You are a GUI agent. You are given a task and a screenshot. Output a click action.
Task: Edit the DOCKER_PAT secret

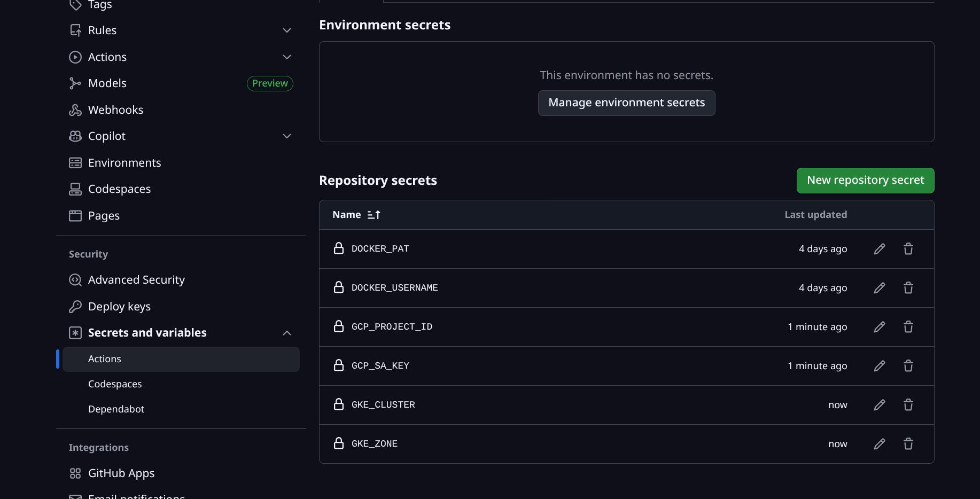pos(880,248)
